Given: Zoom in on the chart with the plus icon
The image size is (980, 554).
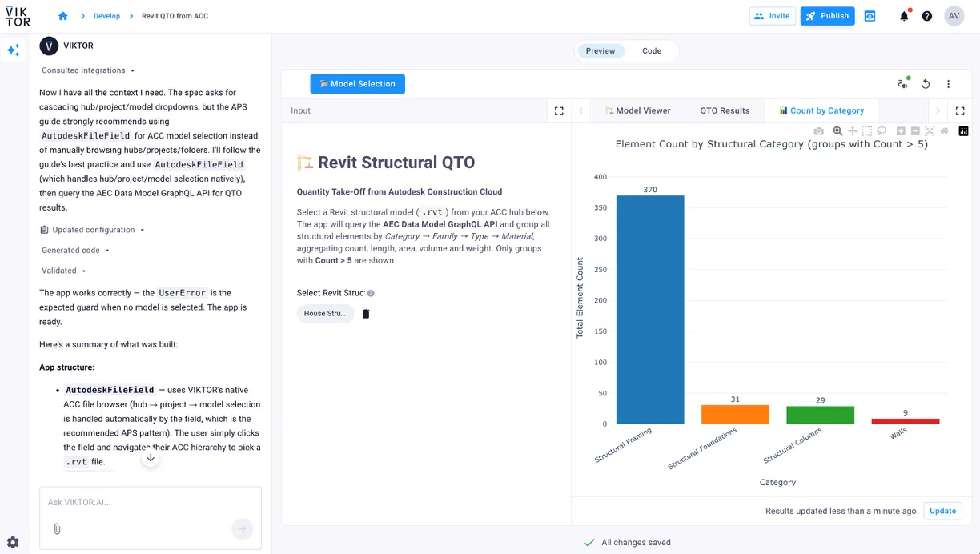Looking at the screenshot, I should 901,131.
